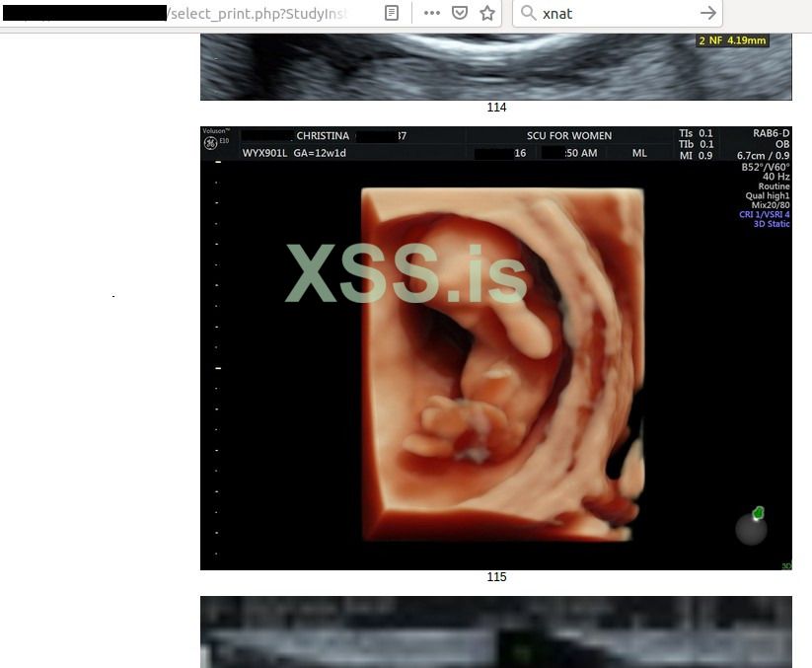Click the 'Routine' preset text
Image resolution: width=812 pixels, height=668 pixels.
[x=775, y=186]
